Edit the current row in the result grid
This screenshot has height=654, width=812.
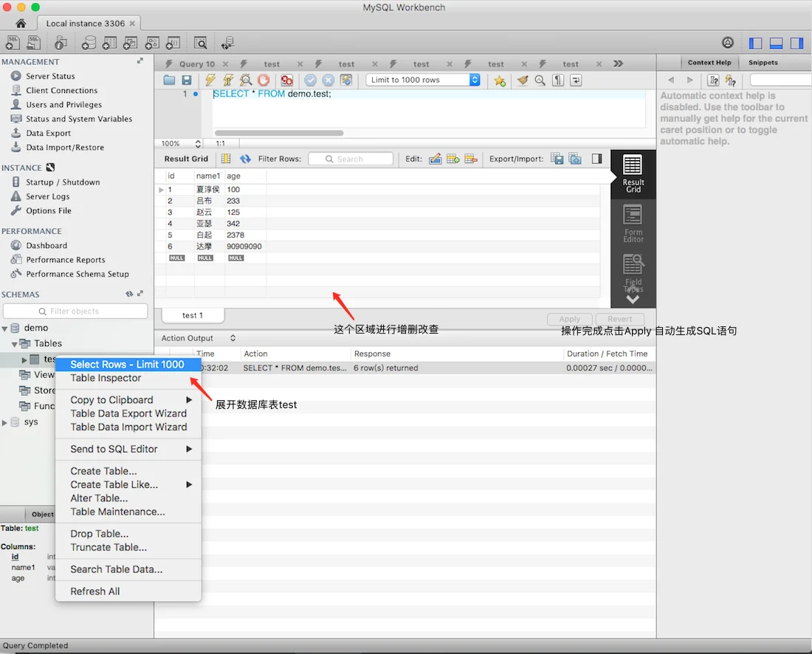point(435,159)
